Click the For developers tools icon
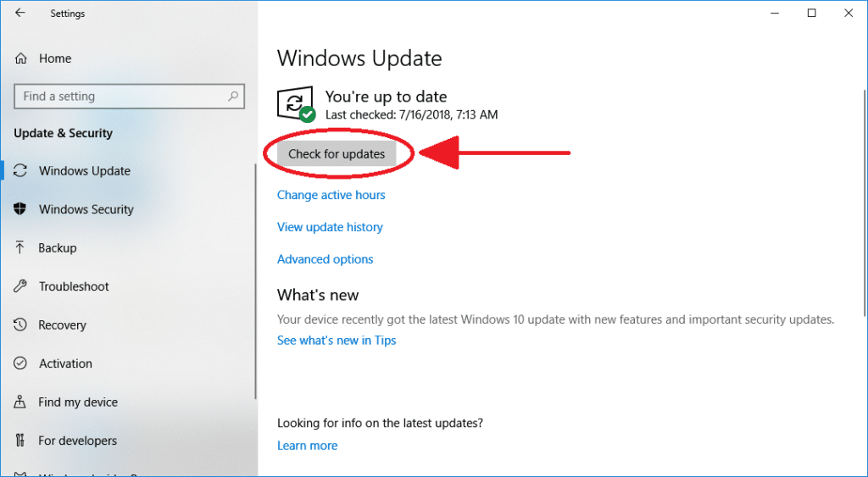The width and height of the screenshot is (868, 477). pos(20,441)
